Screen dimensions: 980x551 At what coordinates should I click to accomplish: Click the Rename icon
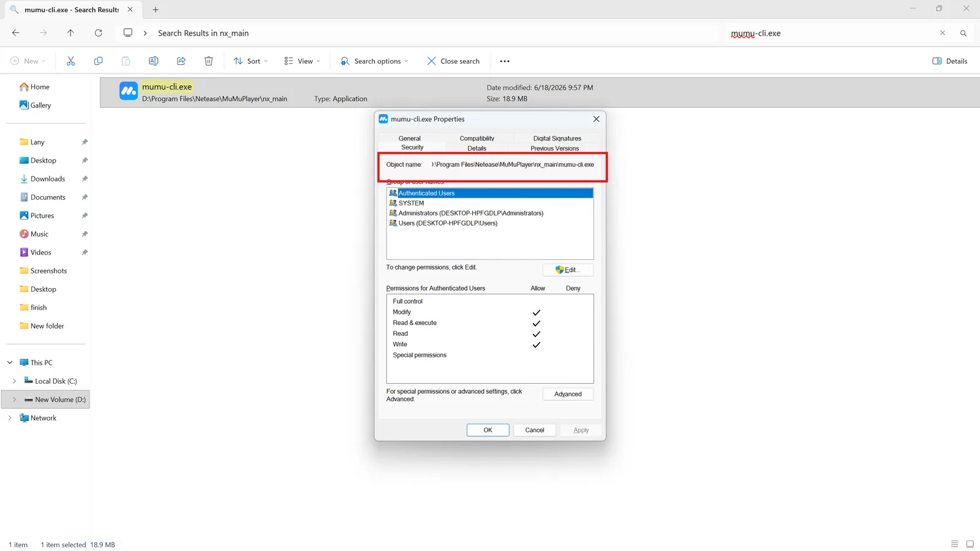coord(153,61)
